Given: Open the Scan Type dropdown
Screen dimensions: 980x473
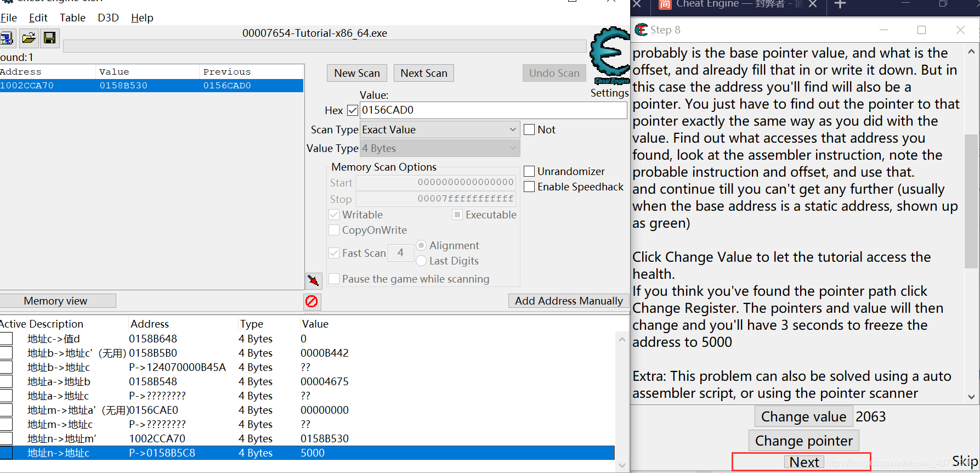Looking at the screenshot, I should 440,130.
